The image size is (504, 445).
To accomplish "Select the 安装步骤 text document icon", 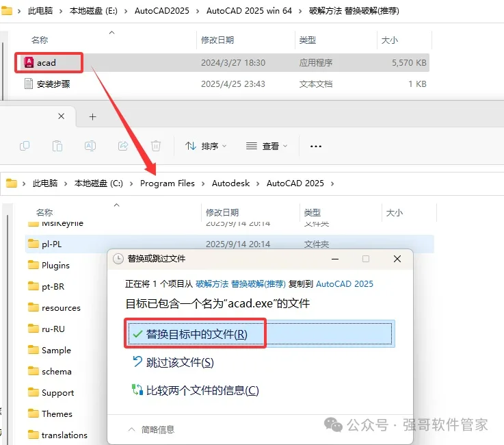I will pos(29,84).
